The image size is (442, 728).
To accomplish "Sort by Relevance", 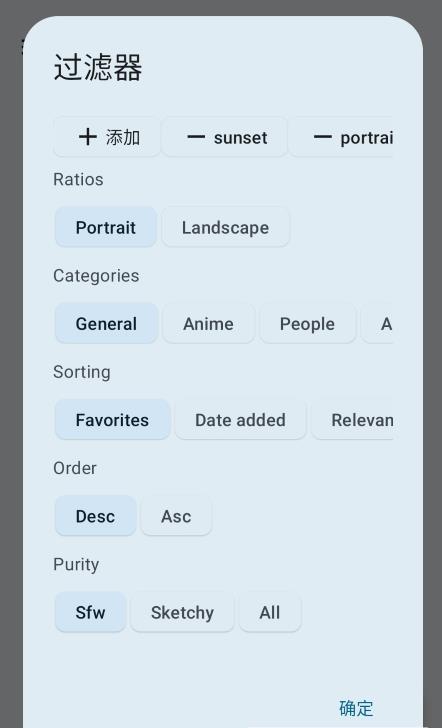I will (353, 420).
